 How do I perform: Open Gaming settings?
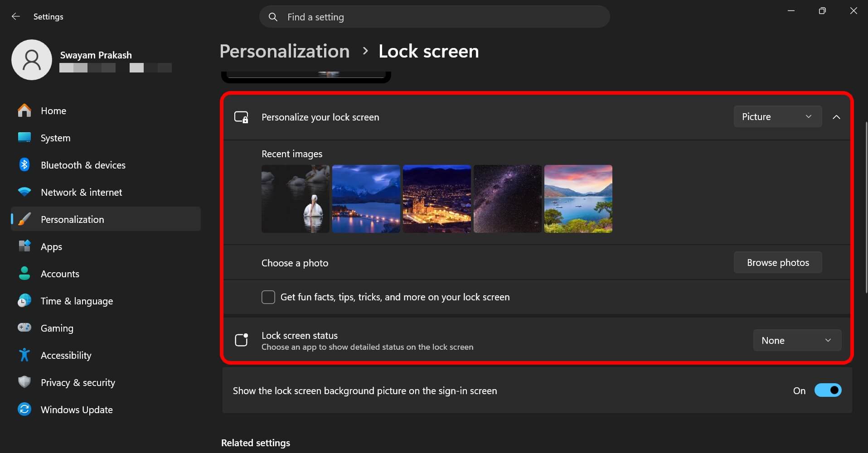tap(57, 328)
